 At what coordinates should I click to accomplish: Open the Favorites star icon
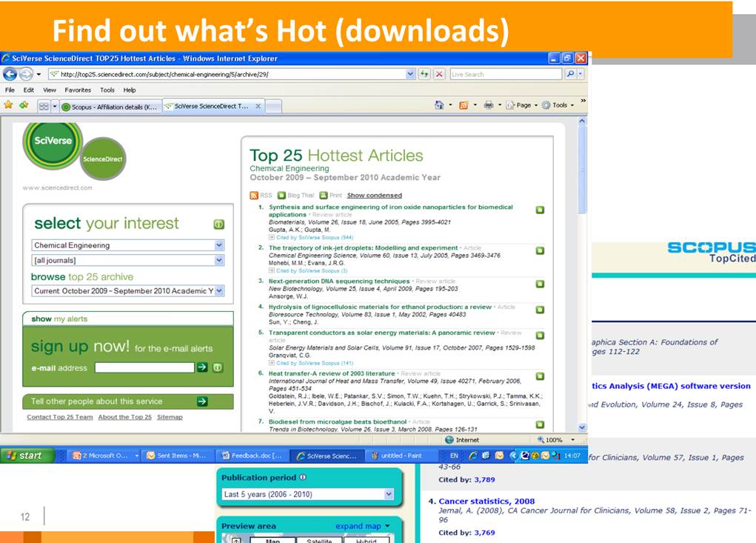[8, 105]
